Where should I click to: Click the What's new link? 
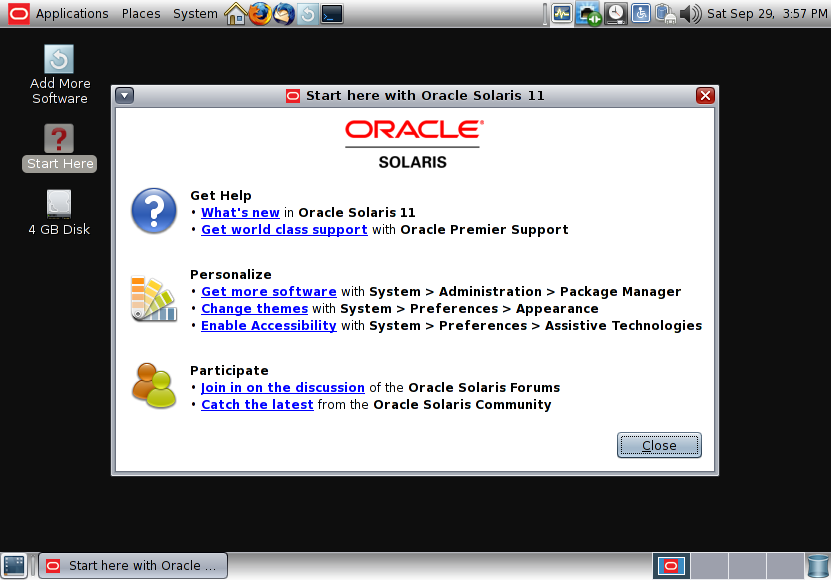click(240, 213)
